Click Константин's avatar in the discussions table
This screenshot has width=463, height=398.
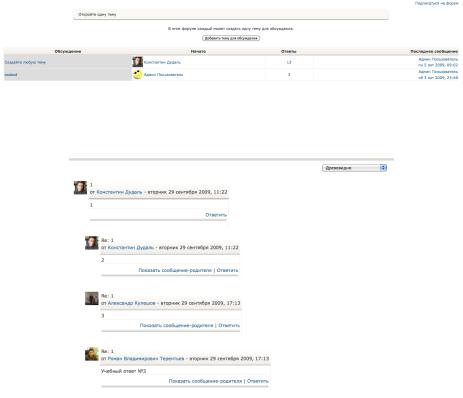137,62
